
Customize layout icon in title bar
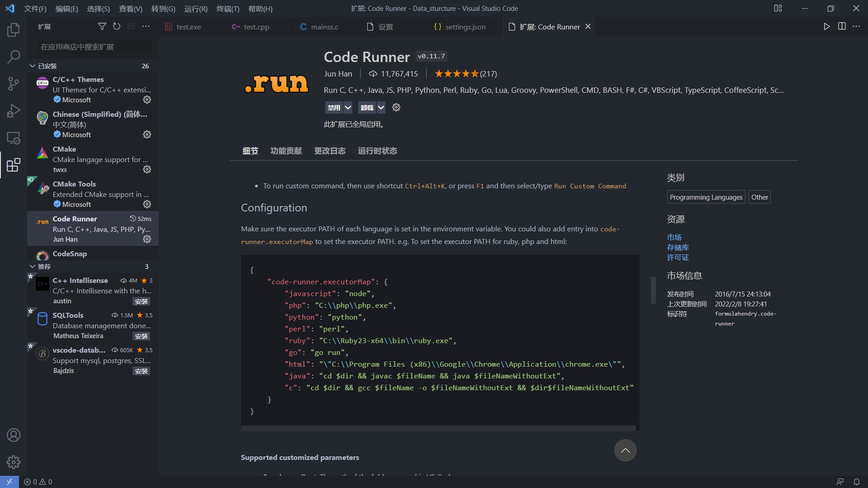coord(778,8)
